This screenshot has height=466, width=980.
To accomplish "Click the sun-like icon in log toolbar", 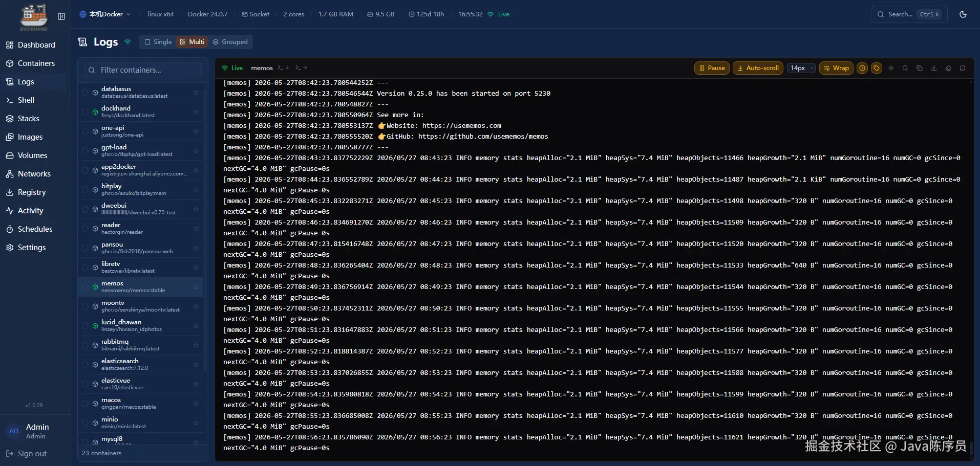I will pyautogui.click(x=891, y=68).
